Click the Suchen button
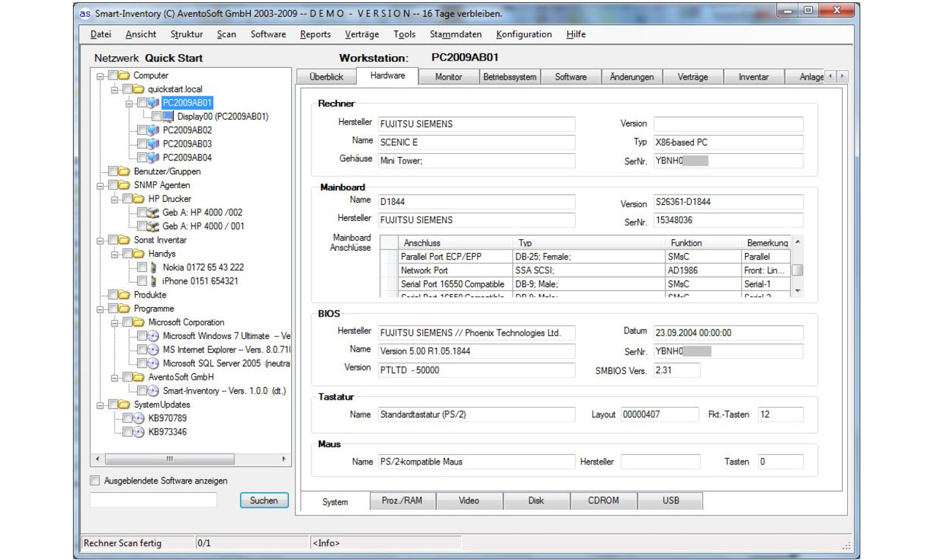 coord(264,500)
